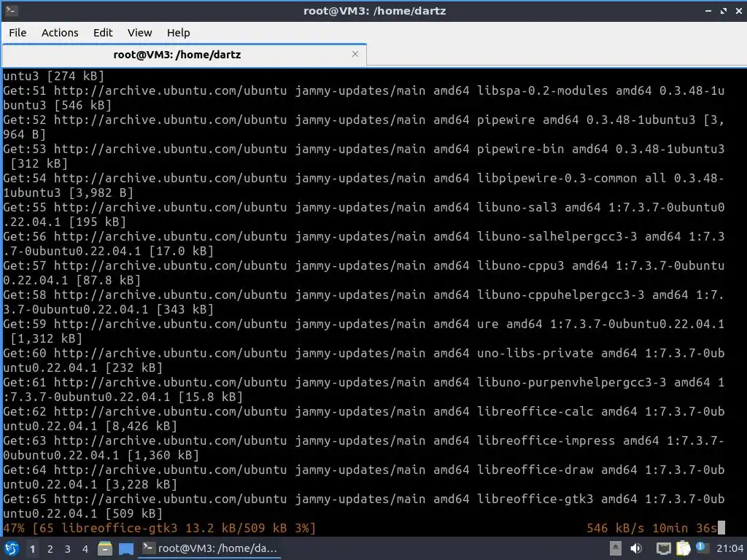The height and width of the screenshot is (560, 747).
Task: Close the root@VM3 terminal tab
Action: [x=355, y=54]
